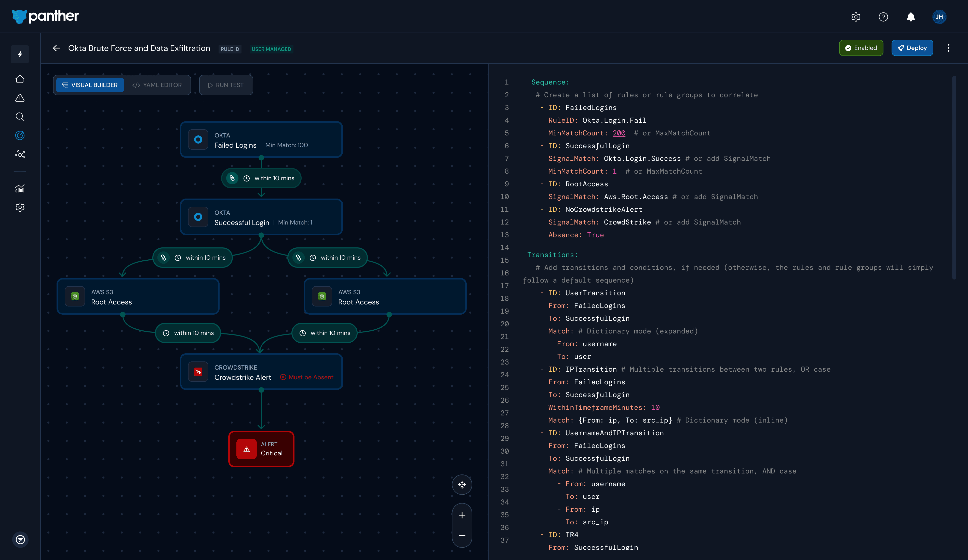
Task: Click "ID: NoCrowdstrikeAlert" in the code
Action: (x=595, y=210)
